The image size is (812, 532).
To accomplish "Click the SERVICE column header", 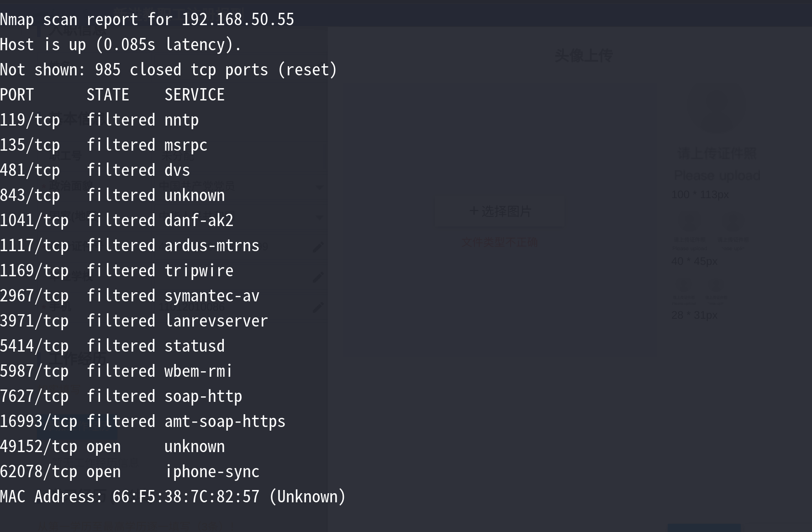I will click(195, 95).
